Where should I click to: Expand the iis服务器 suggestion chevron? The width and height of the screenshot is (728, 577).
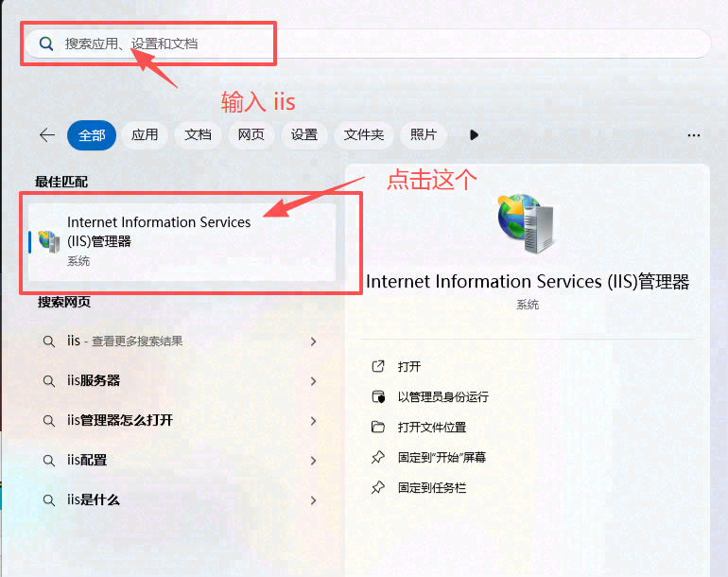point(313,381)
